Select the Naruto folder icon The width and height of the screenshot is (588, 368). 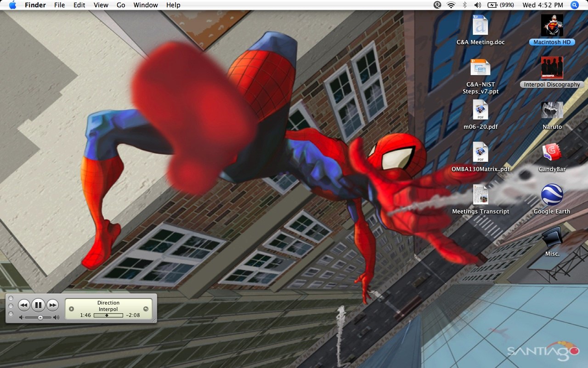pyautogui.click(x=552, y=110)
